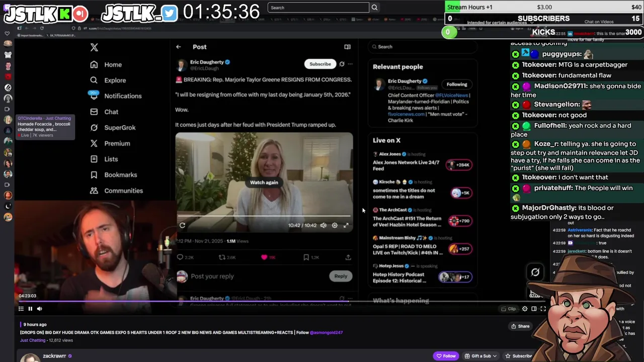This screenshot has width=644, height=362.
Task: Click Eric Daugherty's post avatar
Action: click(x=181, y=65)
